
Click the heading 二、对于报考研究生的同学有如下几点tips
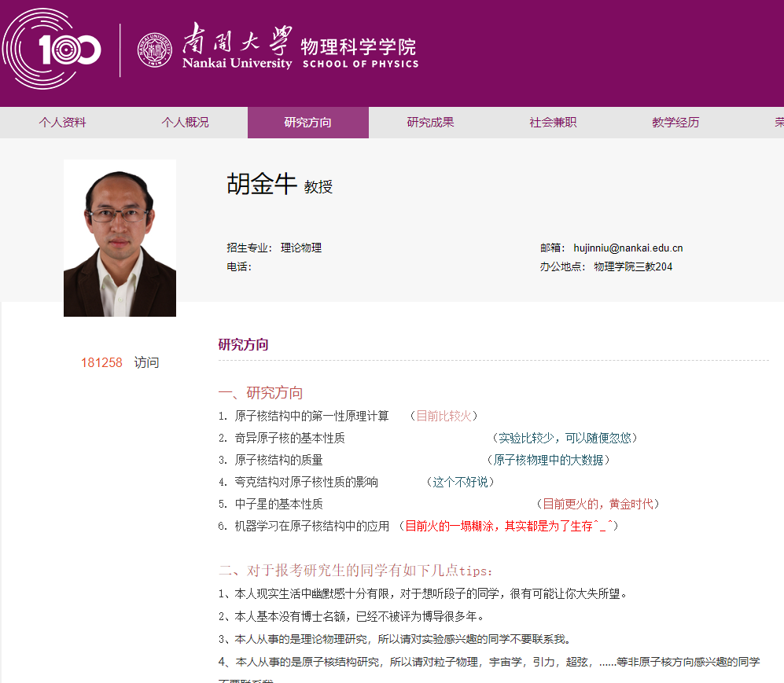point(355,571)
